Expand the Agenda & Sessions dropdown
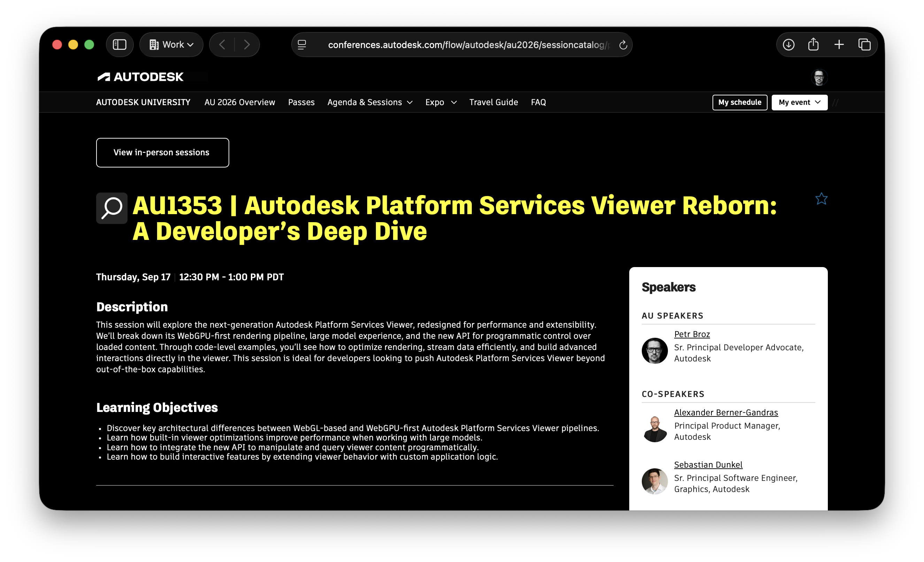 [370, 102]
